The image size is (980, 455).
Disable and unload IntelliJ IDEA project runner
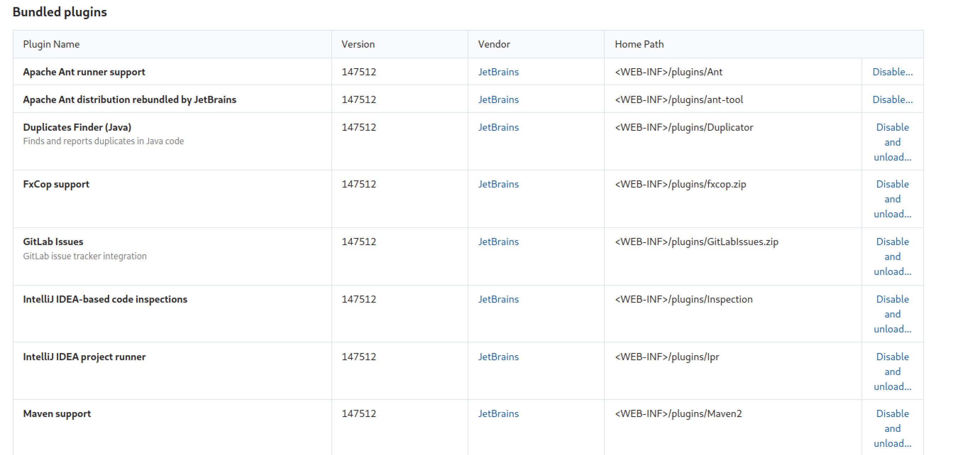click(892, 372)
